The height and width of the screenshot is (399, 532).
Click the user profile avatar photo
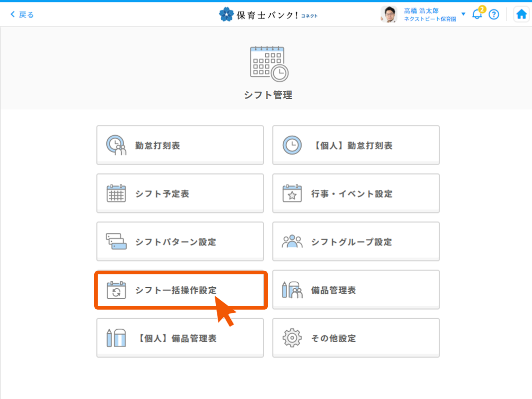coord(389,14)
